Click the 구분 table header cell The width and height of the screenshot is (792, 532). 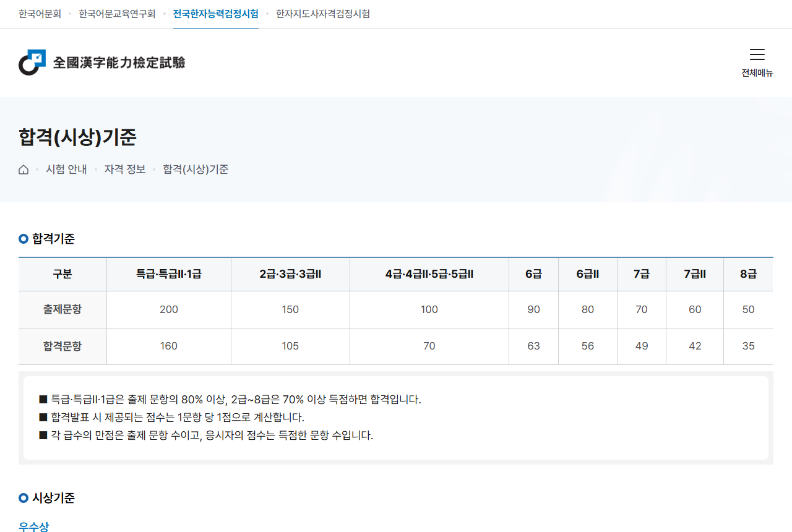[62, 274]
